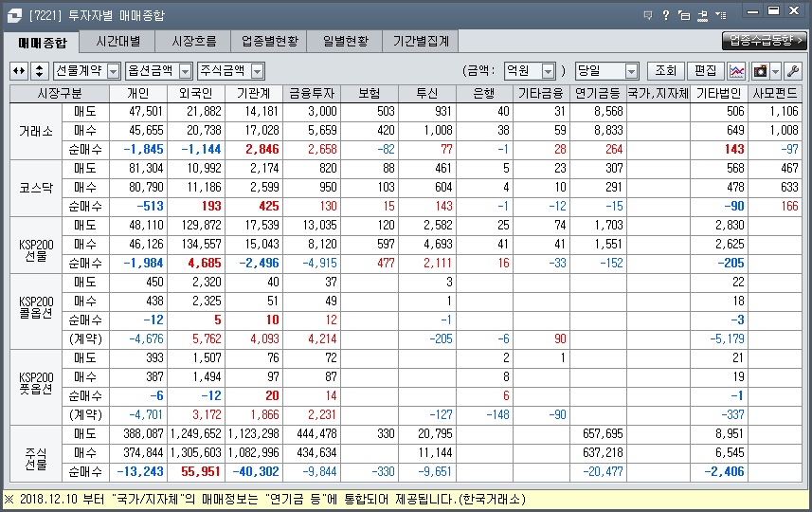The height and width of the screenshot is (512, 812).
Task: Click the 2018.12.10 notice text at bottom
Action: click(264, 499)
